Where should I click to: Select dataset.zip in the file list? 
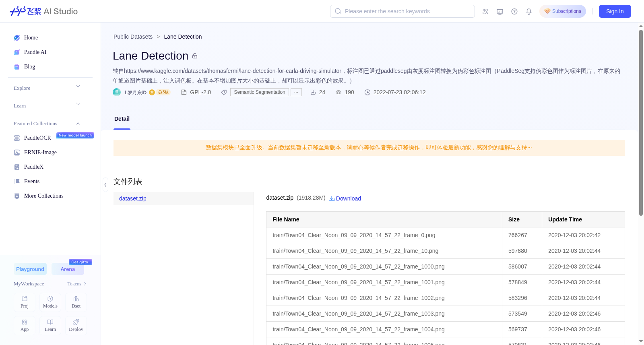[184, 198]
